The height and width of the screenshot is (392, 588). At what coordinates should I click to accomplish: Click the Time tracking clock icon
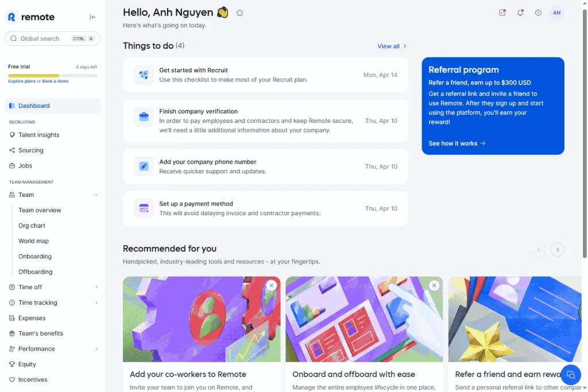click(12, 302)
